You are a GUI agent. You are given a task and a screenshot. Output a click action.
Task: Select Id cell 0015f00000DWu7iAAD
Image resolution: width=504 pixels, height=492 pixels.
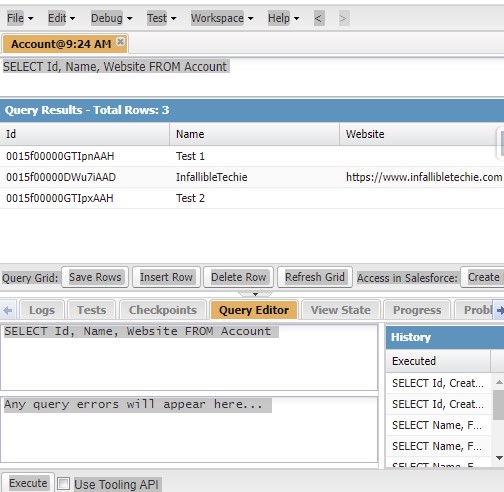[x=85, y=177]
